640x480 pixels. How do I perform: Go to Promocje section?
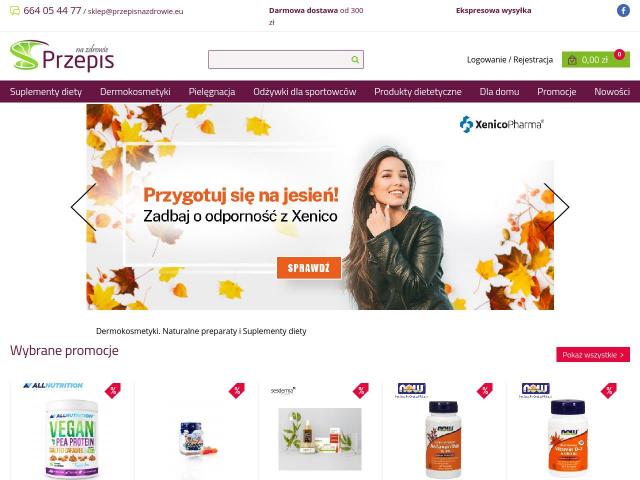point(556,92)
